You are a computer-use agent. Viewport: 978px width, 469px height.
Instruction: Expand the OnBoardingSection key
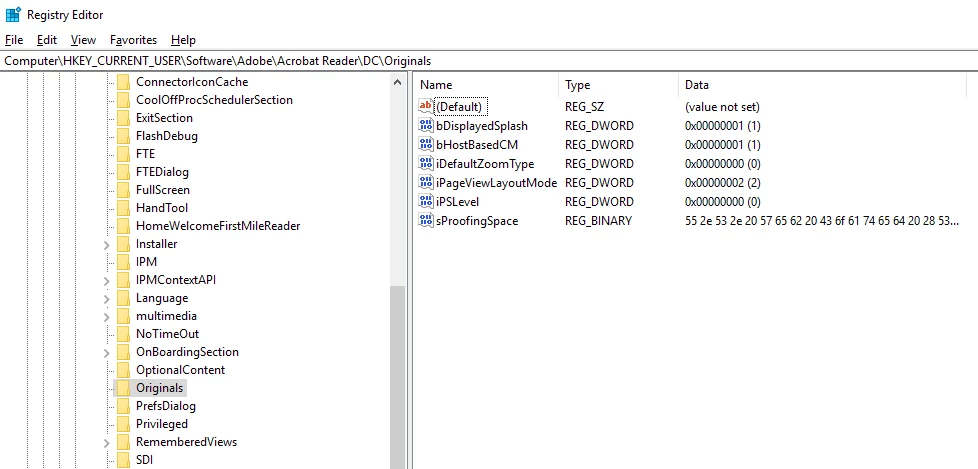pos(107,352)
